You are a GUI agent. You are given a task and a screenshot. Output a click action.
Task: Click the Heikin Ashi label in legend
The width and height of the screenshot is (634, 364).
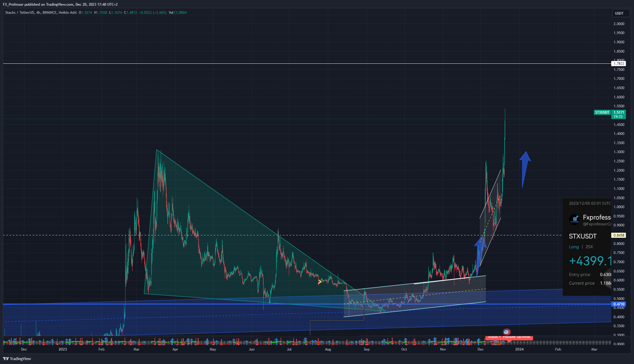67,13
